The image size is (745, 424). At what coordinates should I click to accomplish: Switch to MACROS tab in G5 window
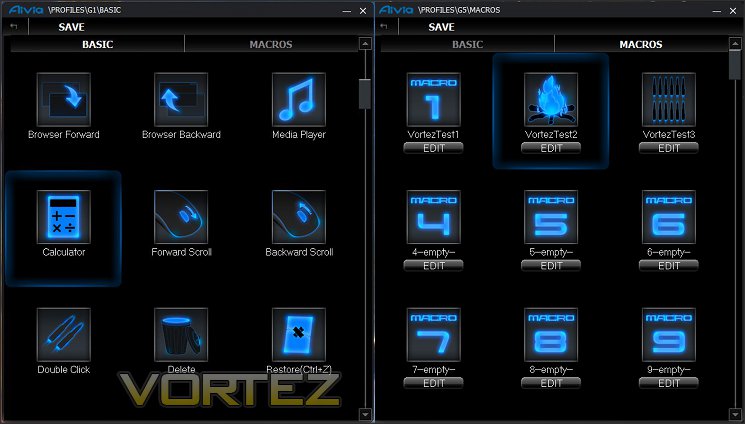point(641,44)
